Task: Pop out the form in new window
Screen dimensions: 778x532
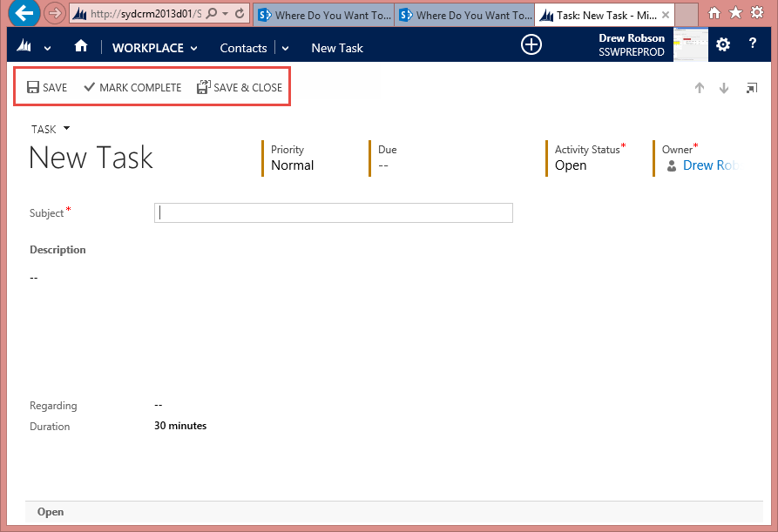Action: pyautogui.click(x=751, y=88)
